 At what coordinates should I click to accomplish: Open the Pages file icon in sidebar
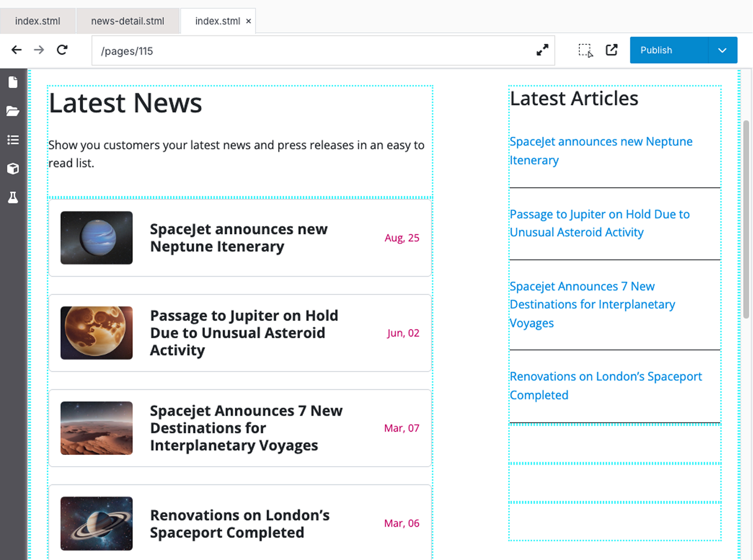click(x=13, y=83)
